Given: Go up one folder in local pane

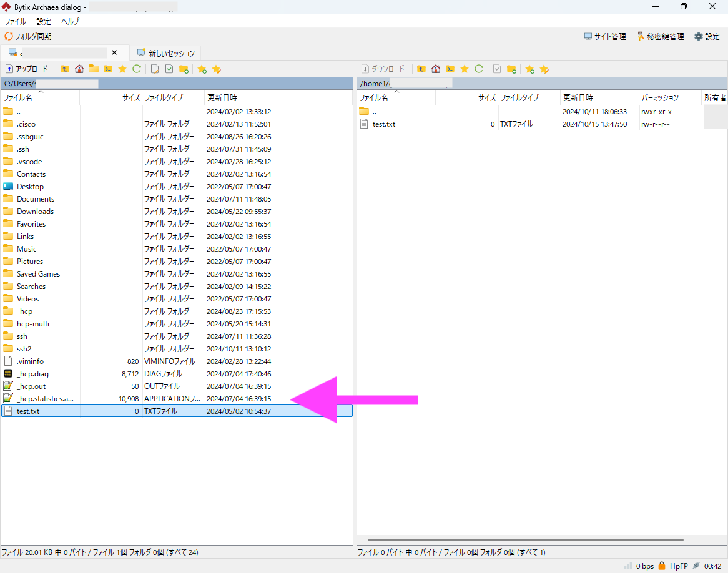Looking at the screenshot, I should pyautogui.click(x=64, y=69).
